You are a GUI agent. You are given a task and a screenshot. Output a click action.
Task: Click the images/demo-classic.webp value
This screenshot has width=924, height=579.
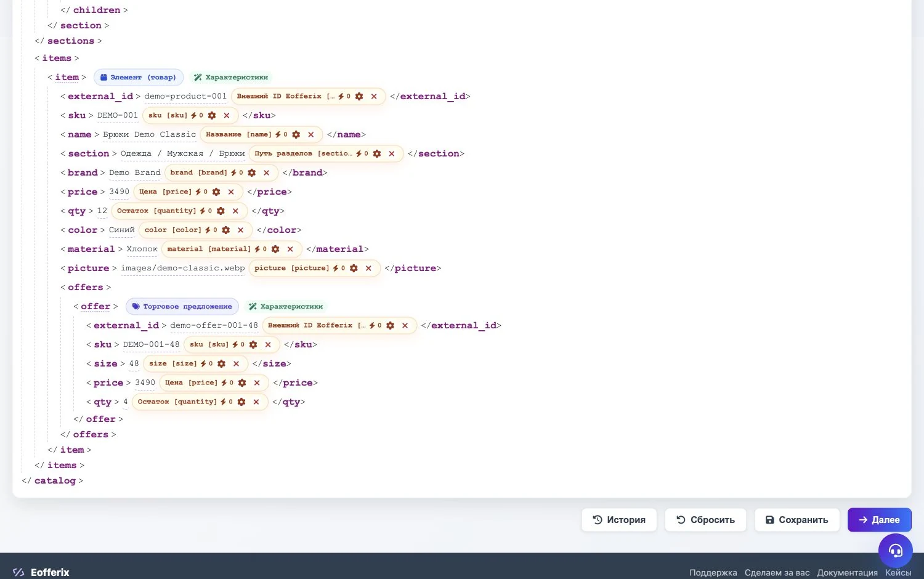[182, 269]
